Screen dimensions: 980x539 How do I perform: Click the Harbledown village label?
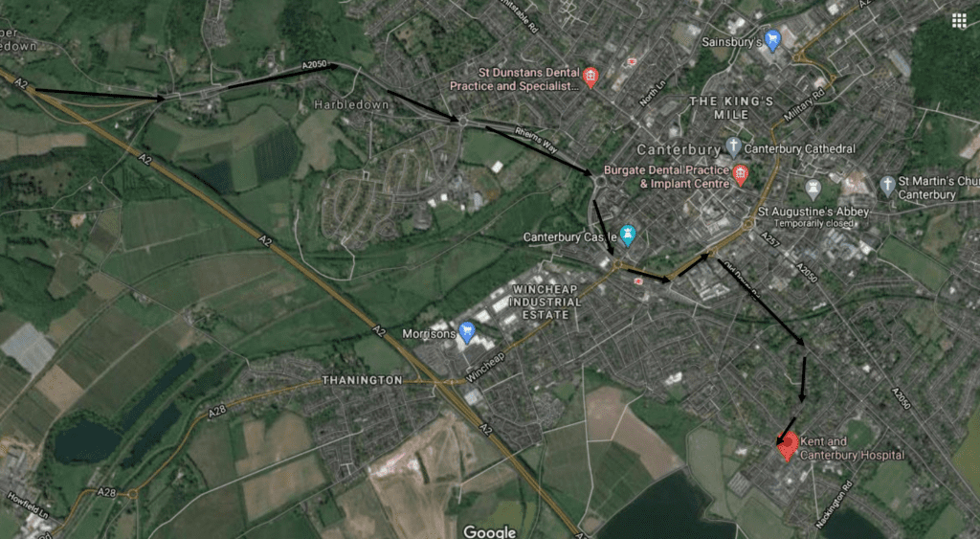click(x=351, y=104)
